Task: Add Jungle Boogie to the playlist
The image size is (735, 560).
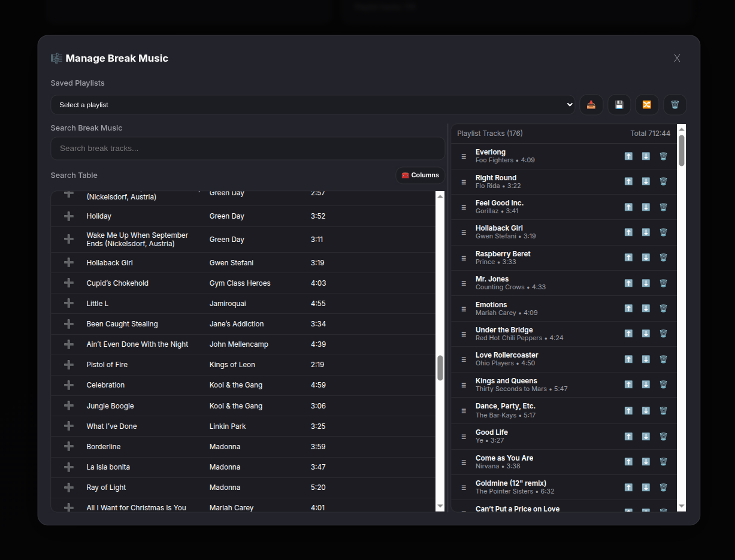Action: coord(69,405)
